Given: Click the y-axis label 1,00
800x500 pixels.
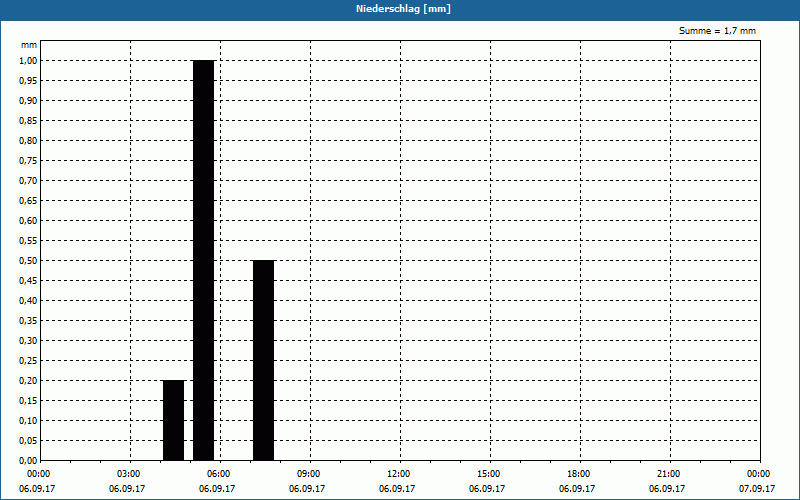Looking at the screenshot, I should 28,61.
